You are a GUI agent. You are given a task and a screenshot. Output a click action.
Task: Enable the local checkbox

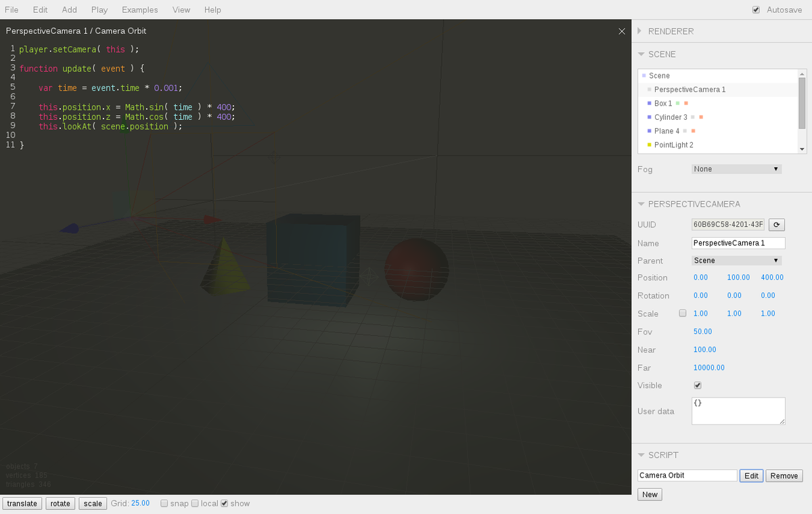(x=195, y=503)
